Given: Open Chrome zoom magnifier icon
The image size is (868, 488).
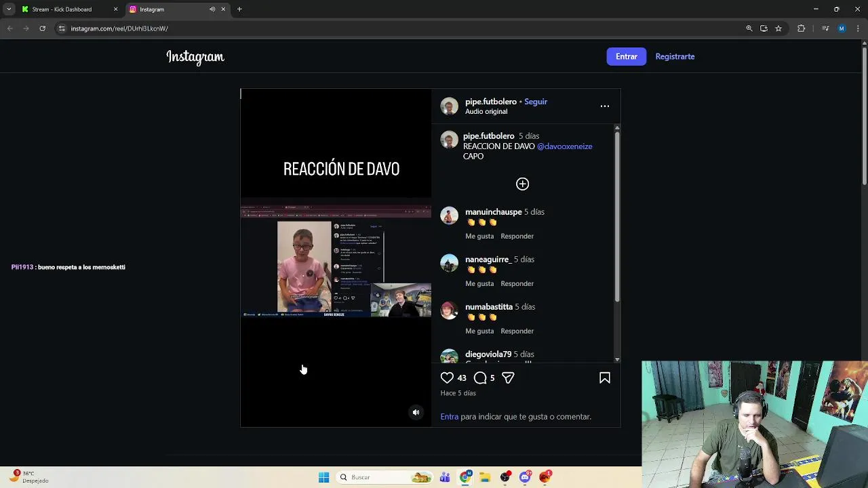Looking at the screenshot, I should tap(749, 28).
